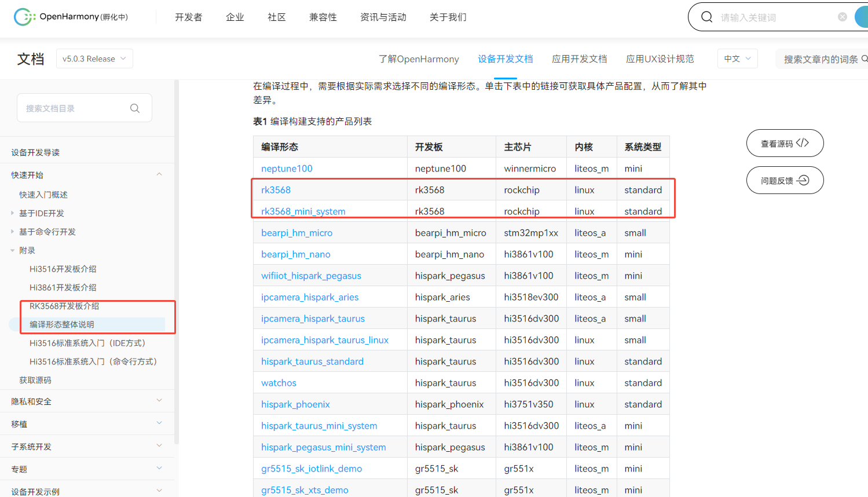Open the gr5515_sk_iotlink_demo link
868x497 pixels.
312,469
